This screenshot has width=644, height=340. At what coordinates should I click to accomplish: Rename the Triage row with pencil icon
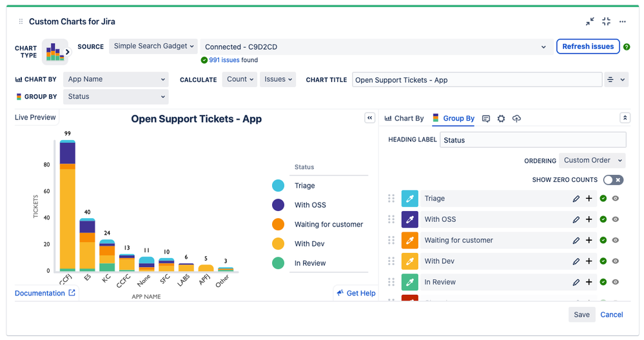click(x=576, y=199)
